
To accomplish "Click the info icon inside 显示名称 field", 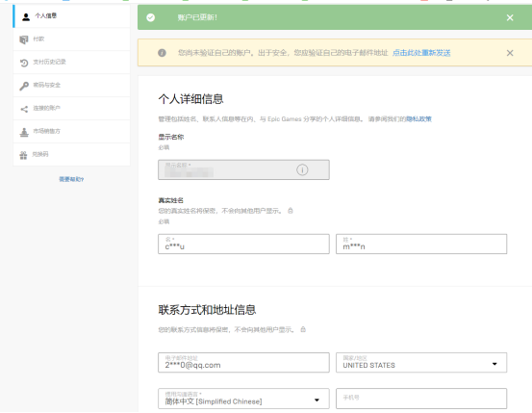I will 302,169.
